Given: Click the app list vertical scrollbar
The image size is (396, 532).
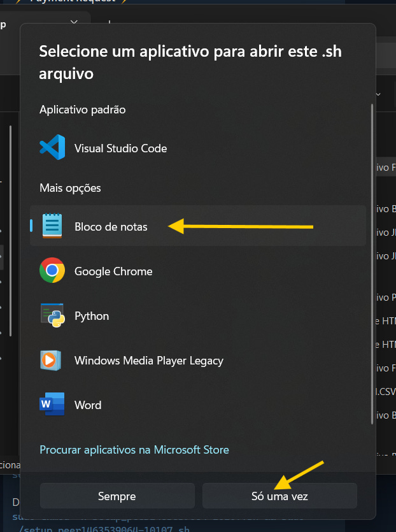Looking at the screenshot, I should [x=372, y=264].
